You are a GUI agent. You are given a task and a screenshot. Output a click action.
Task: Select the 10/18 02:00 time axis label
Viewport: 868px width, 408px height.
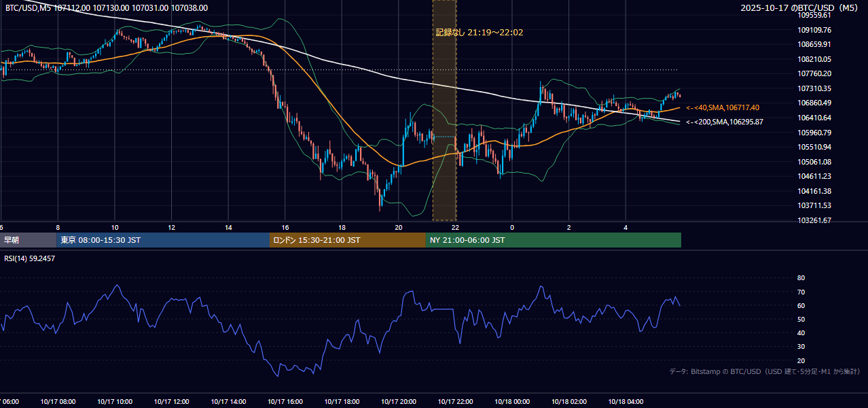pyautogui.click(x=569, y=402)
